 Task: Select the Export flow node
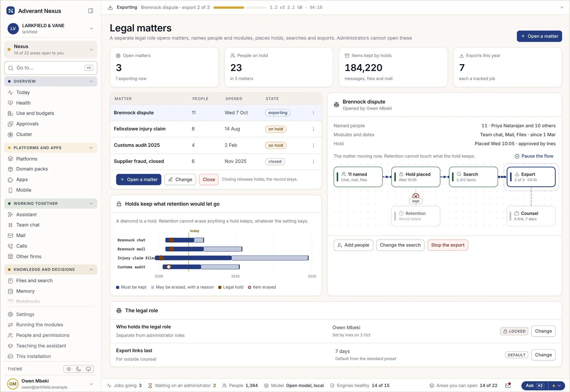pos(531,177)
